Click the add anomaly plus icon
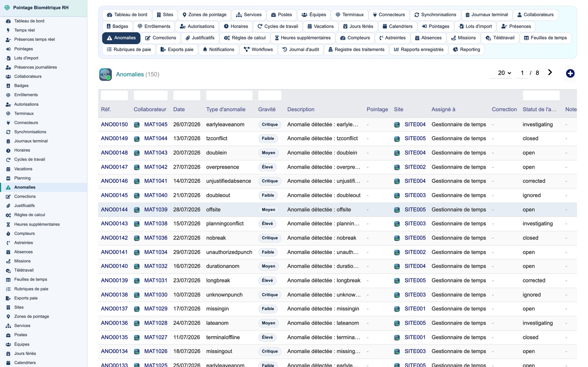 coord(570,73)
